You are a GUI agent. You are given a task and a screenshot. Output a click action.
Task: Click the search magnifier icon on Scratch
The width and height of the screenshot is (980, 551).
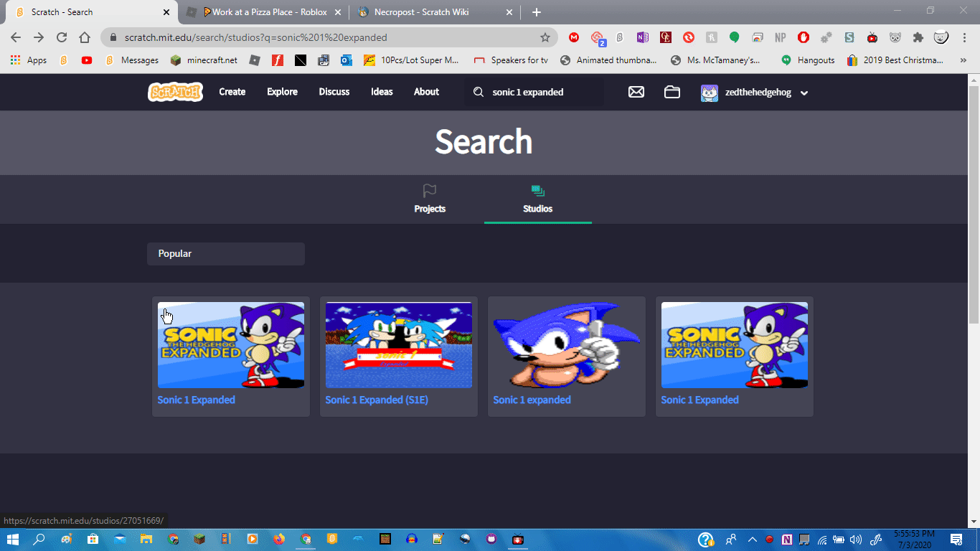click(478, 92)
